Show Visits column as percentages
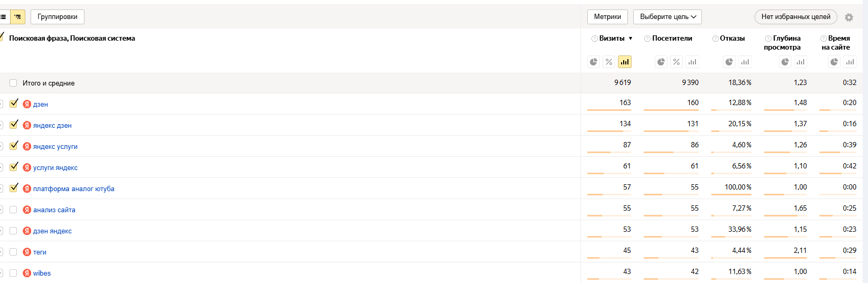The width and height of the screenshot is (868, 283). point(609,62)
